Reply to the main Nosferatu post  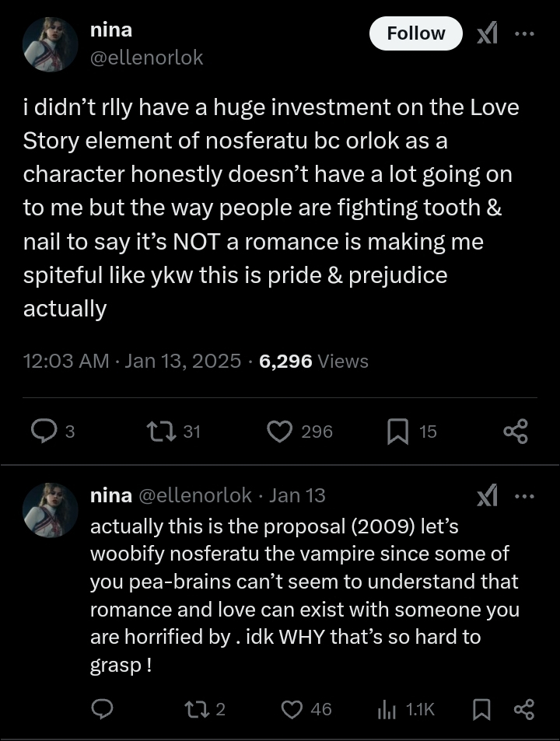point(44,431)
